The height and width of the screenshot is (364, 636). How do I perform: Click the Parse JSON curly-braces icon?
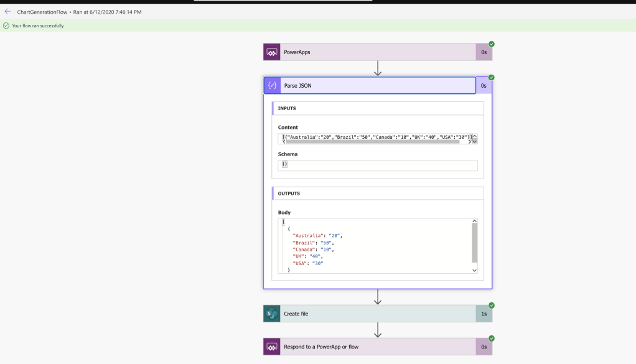coord(272,86)
